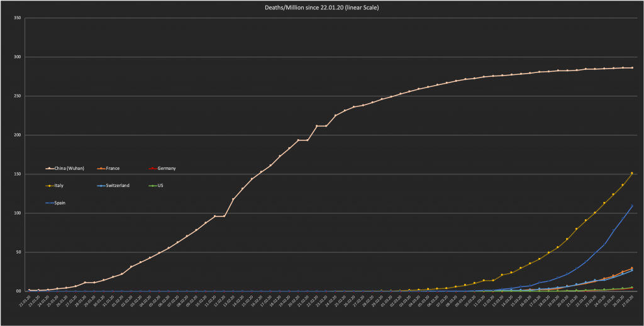This screenshot has width=644, height=326.
Task: Click the US legend marker
Action: 150,186
